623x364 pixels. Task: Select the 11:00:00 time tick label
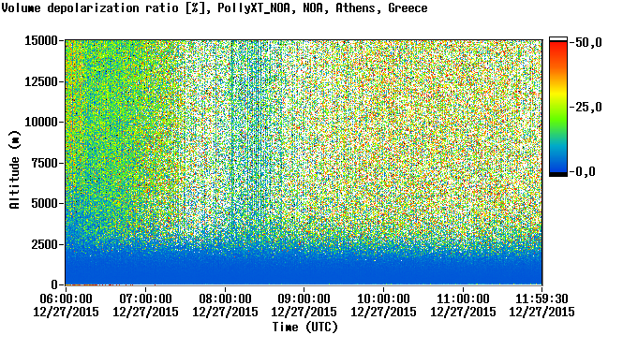tap(463, 298)
